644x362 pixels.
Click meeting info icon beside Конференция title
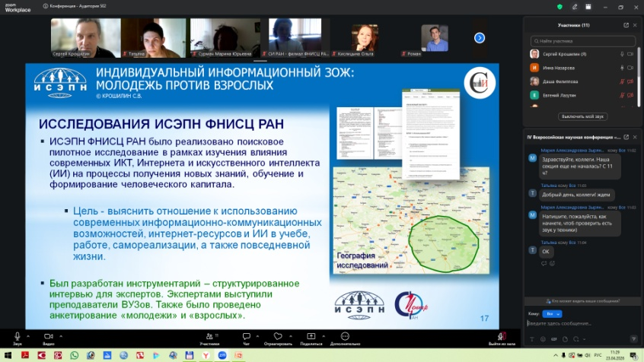pos(45,6)
